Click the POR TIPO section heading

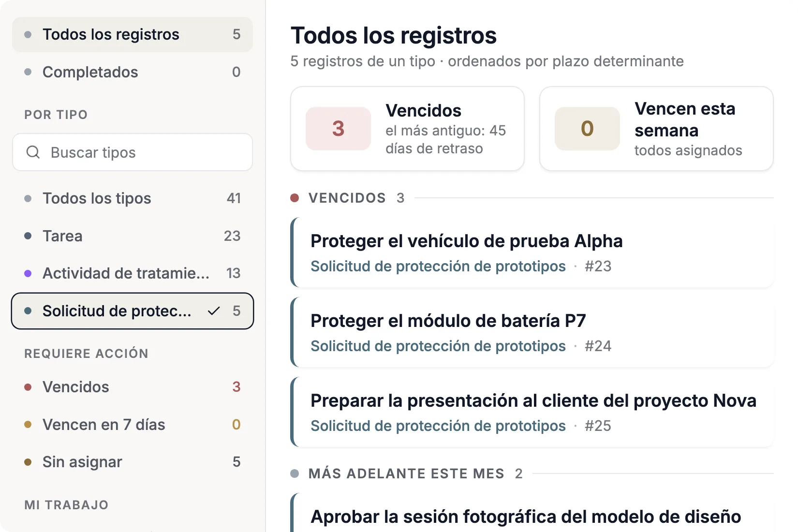pos(56,115)
